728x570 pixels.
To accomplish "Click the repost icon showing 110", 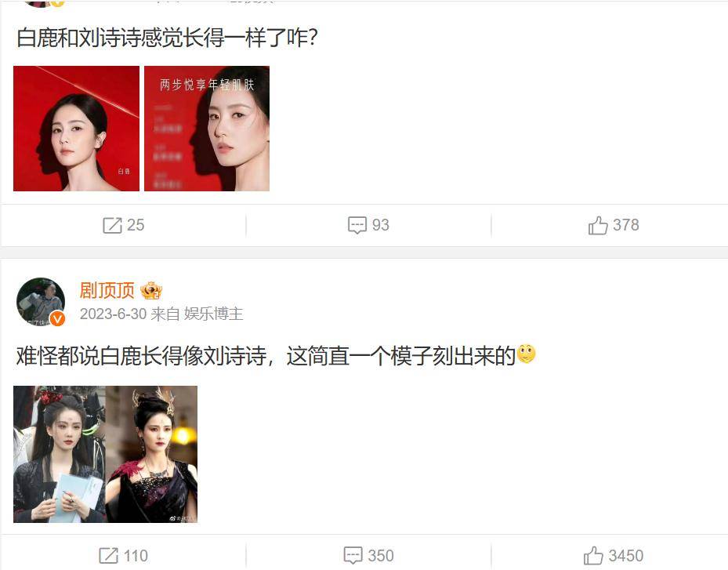I will point(109,556).
